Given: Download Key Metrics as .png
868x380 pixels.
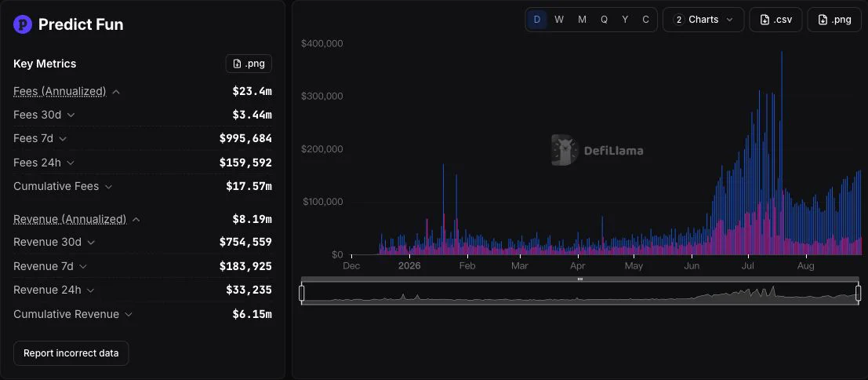Looking at the screenshot, I should pyautogui.click(x=249, y=64).
